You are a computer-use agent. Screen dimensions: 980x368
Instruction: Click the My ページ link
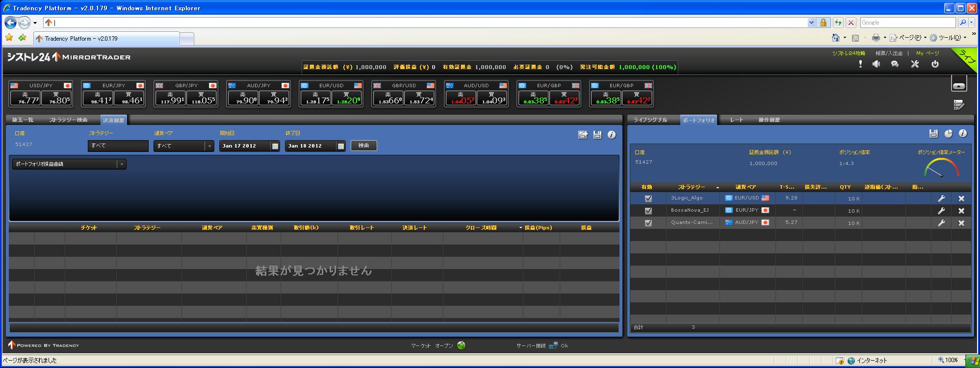pyautogui.click(x=927, y=53)
